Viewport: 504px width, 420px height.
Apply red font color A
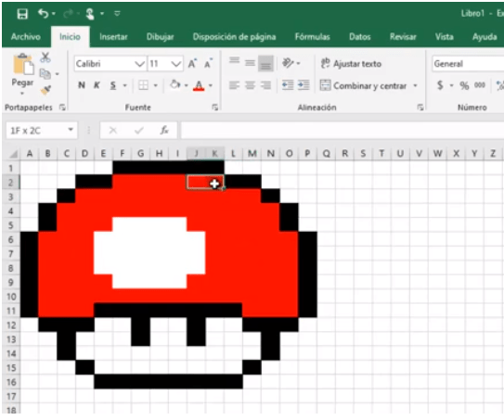click(199, 85)
